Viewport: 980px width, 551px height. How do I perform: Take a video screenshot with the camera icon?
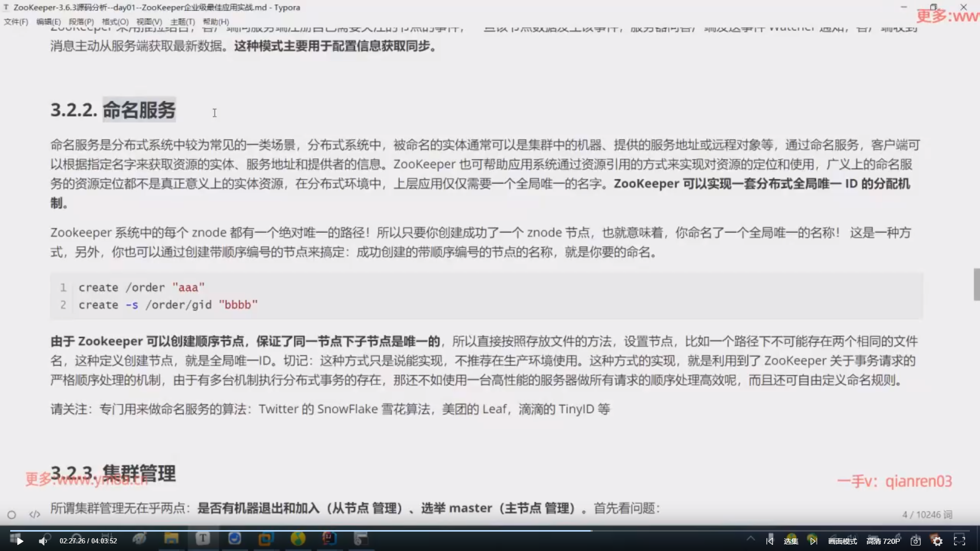(916, 541)
